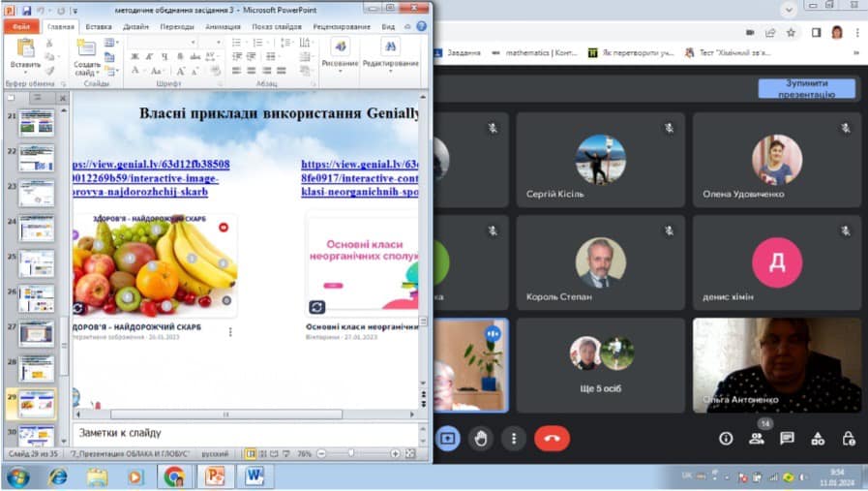Open the Windows Start button
Image resolution: width=868 pixels, height=491 pixels.
[x=18, y=476]
